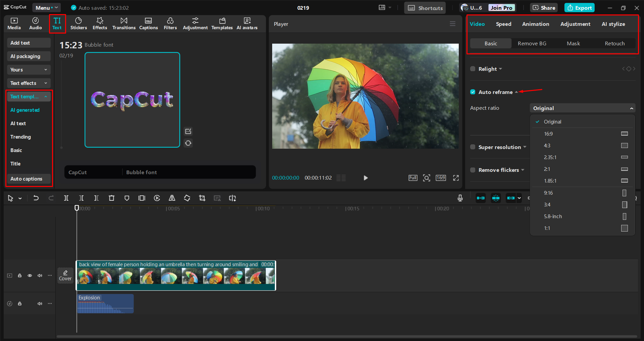This screenshot has width=644, height=341.
Task: Open the Audio panel
Action: coord(35,23)
